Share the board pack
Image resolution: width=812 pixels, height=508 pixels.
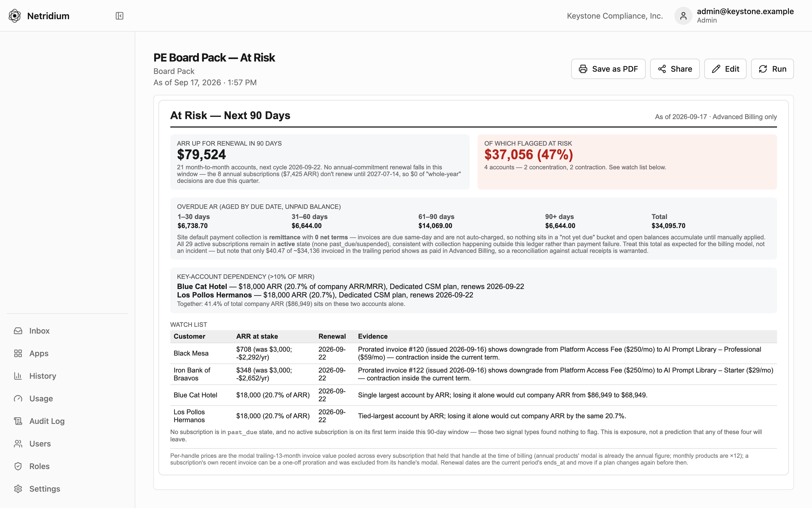tap(675, 69)
